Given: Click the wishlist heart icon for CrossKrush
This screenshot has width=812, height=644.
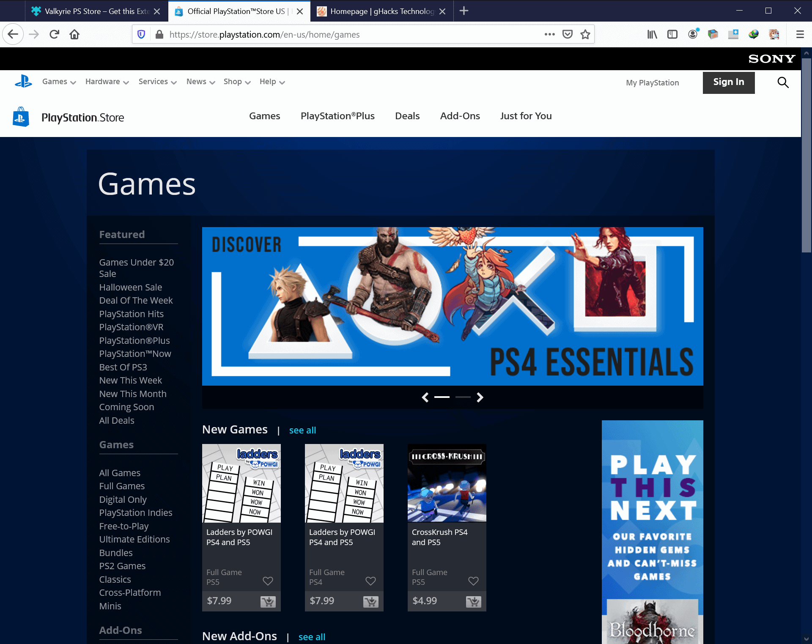Looking at the screenshot, I should pos(473,581).
